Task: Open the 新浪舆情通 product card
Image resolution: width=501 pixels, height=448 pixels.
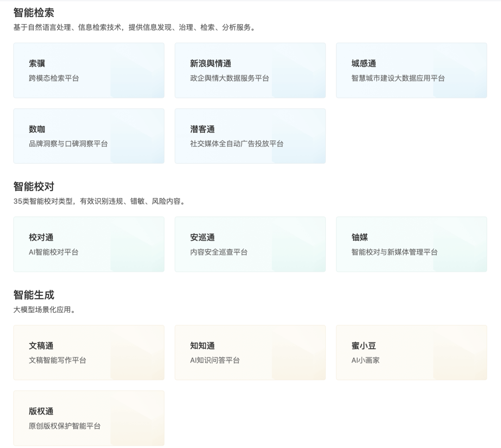Action: 250,70
